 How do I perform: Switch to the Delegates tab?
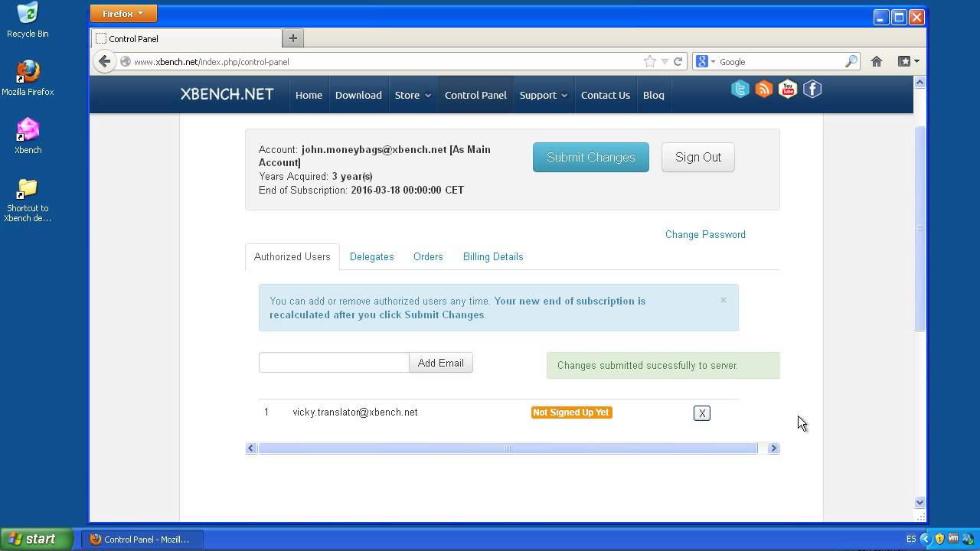click(x=371, y=256)
